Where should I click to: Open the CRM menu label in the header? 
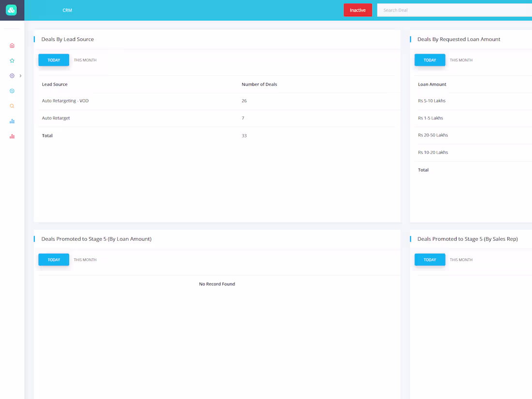67,10
